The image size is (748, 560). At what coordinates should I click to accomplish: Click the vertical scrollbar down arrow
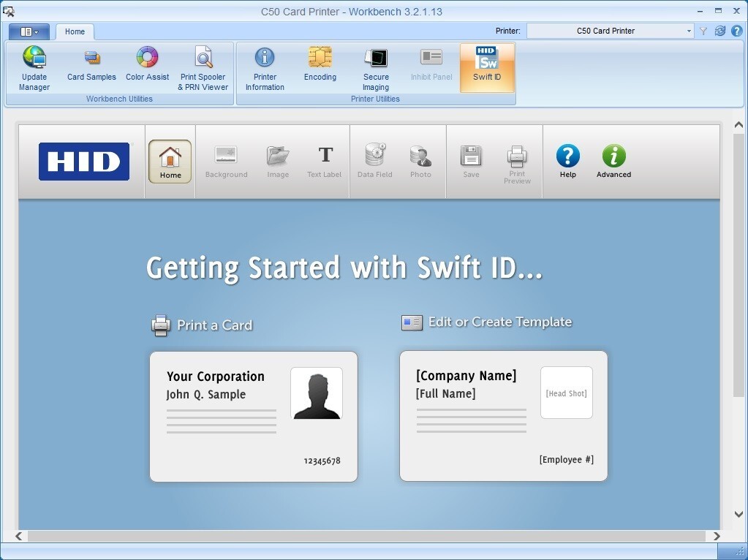coord(738,515)
